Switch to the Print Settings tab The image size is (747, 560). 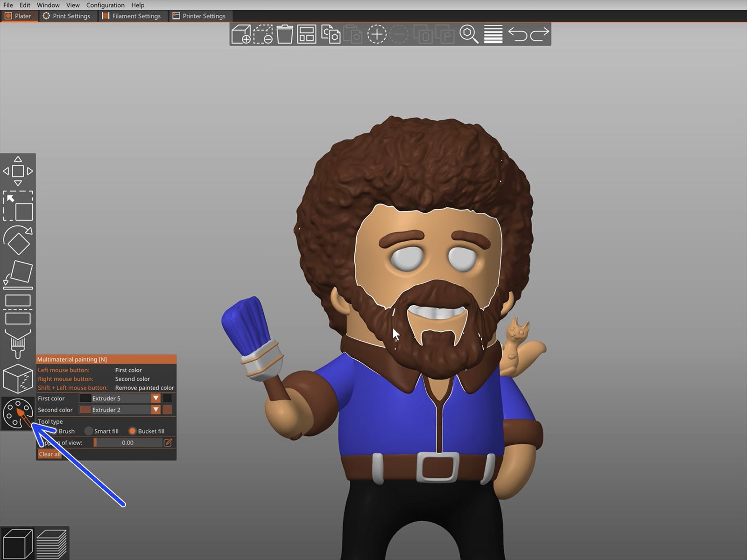point(67,16)
